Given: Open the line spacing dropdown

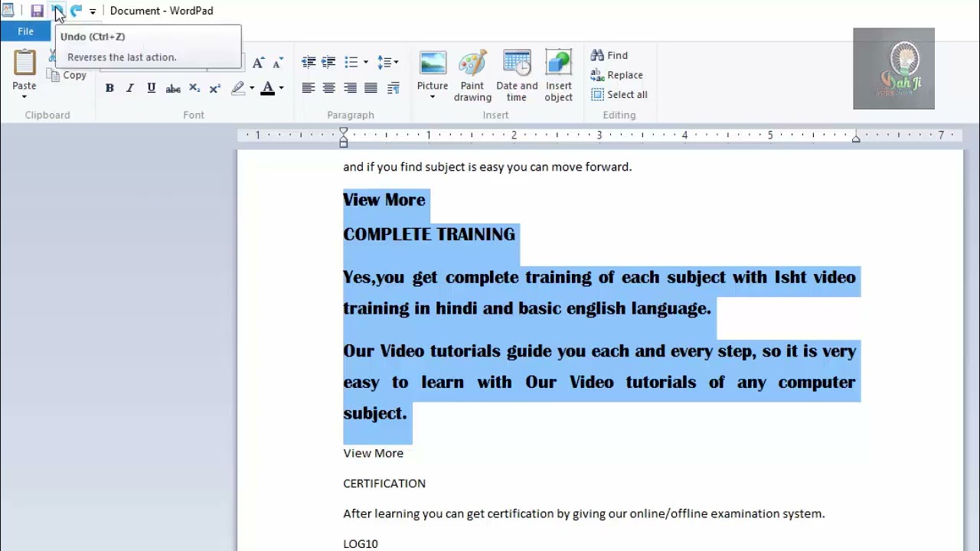Looking at the screenshot, I should (387, 62).
